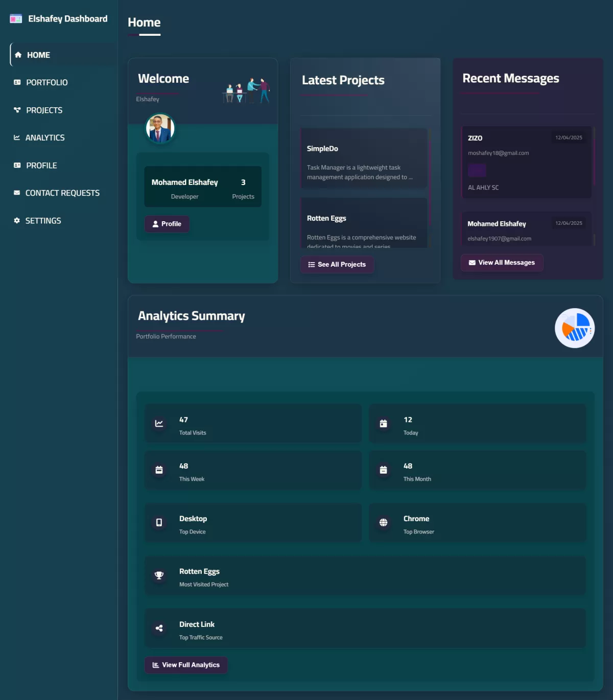The image size is (613, 700).
Task: Click the Today calendar icon
Action: point(384,424)
